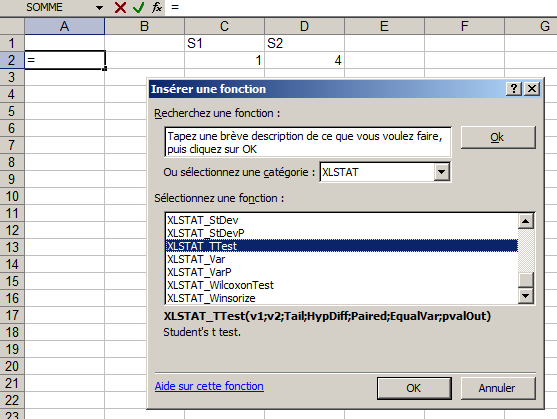The image size is (557, 419).
Task: Click the search Ok button
Action: click(498, 137)
